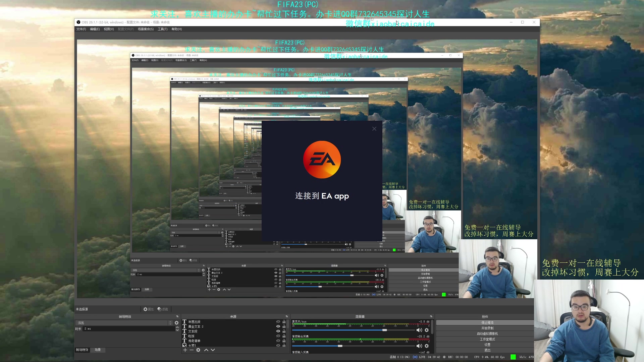Click the 启动虚拟摄像机 button
Image resolution: width=644 pixels, height=362 pixels.
tap(485, 334)
